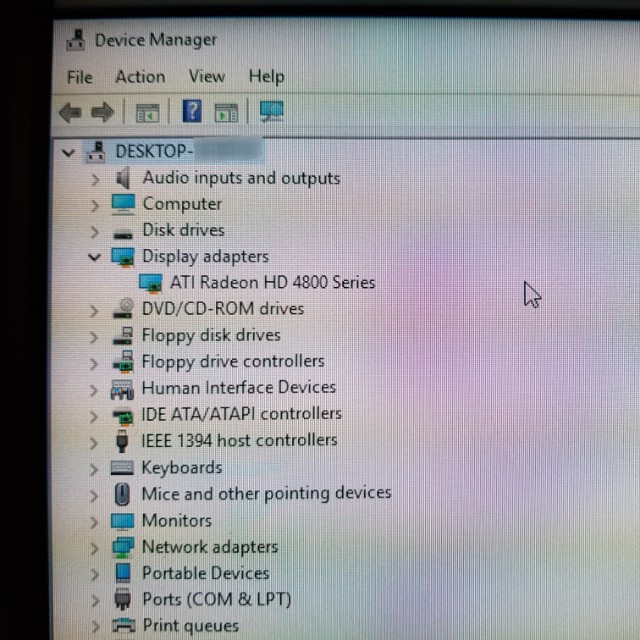This screenshot has width=640, height=640.
Task: Click the Print queues printer icon
Action: click(123, 625)
